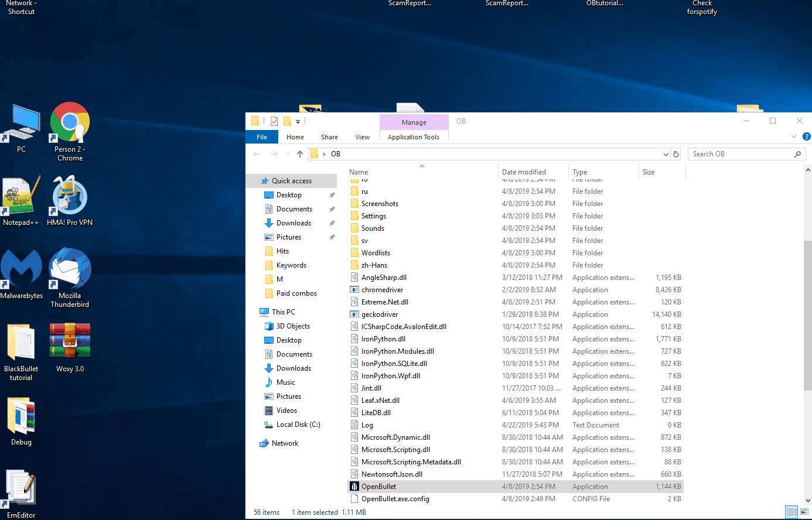Image resolution: width=812 pixels, height=520 pixels.
Task: Switch to the View ribbon tab
Action: [x=362, y=137]
